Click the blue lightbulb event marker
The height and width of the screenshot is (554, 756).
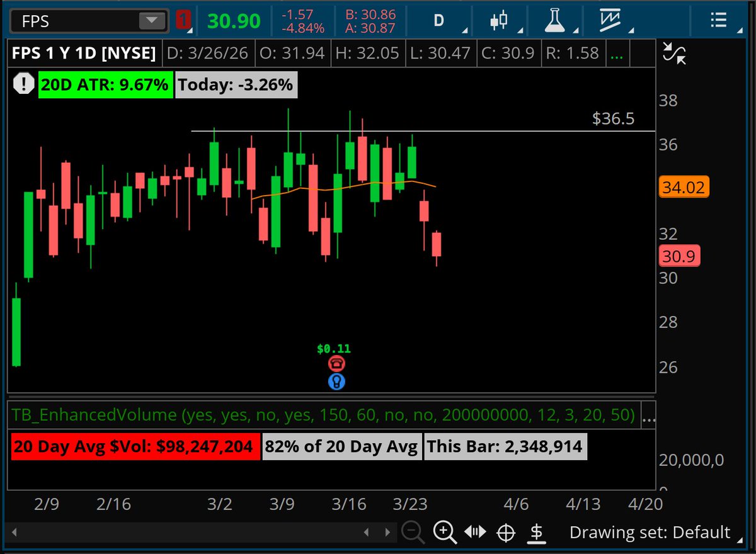point(336,381)
